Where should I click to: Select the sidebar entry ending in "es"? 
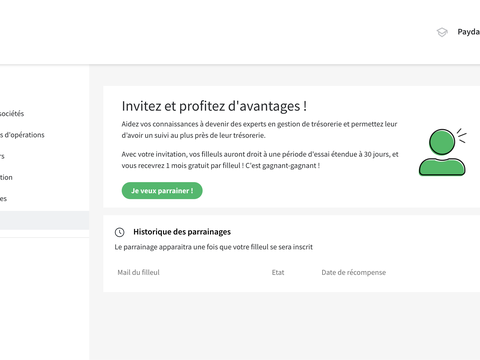[3, 199]
